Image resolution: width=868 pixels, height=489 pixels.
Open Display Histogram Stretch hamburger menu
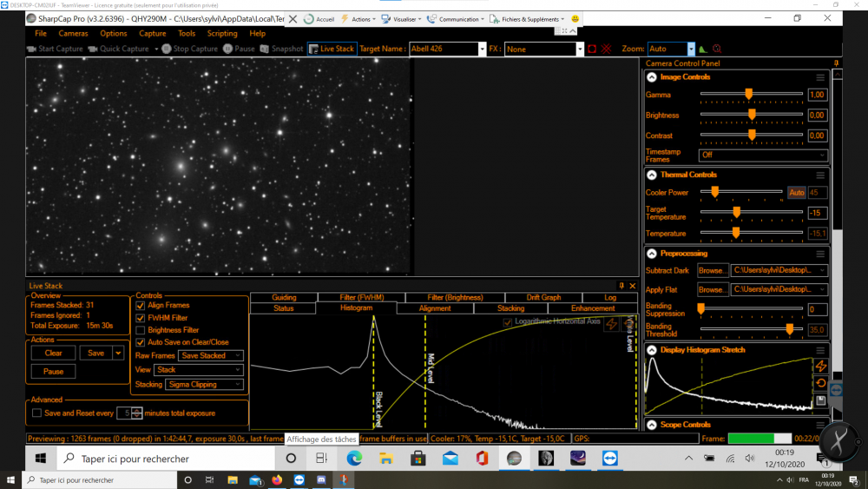pos(820,350)
